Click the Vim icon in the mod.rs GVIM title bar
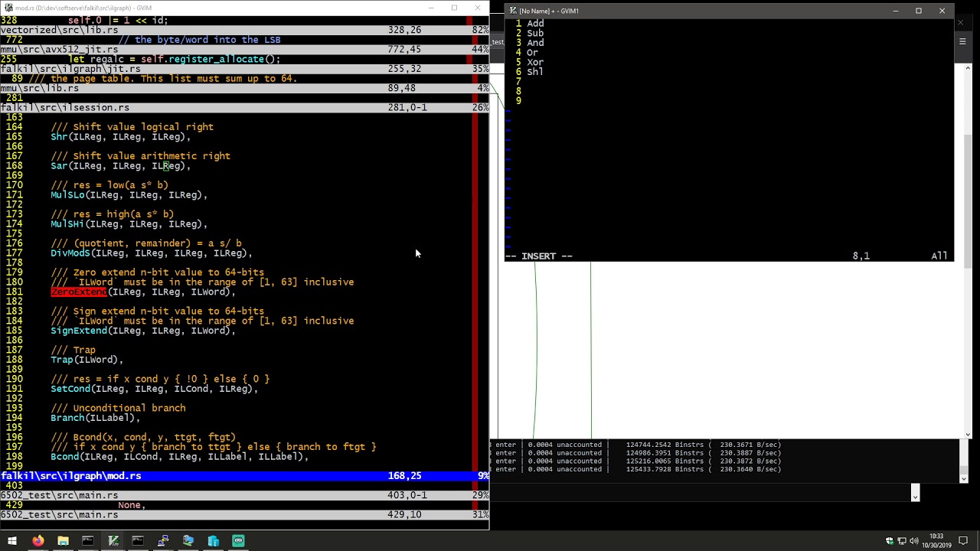980x551 pixels. (8, 8)
